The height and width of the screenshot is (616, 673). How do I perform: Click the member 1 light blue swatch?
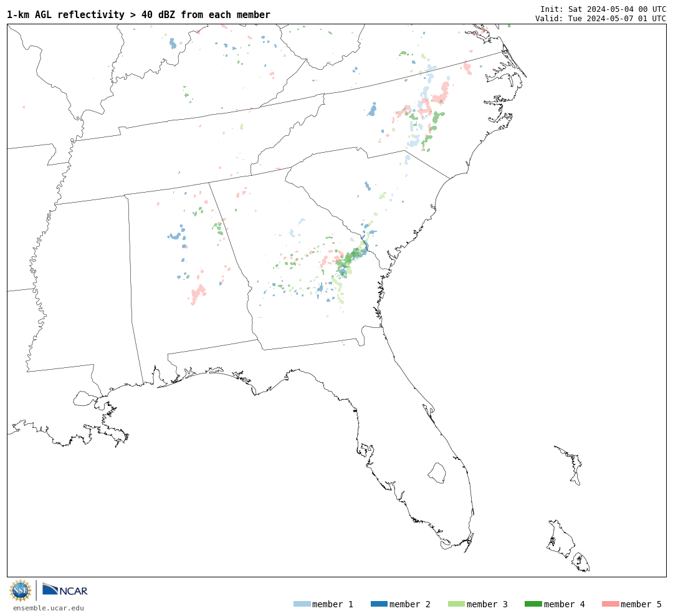[x=302, y=604]
